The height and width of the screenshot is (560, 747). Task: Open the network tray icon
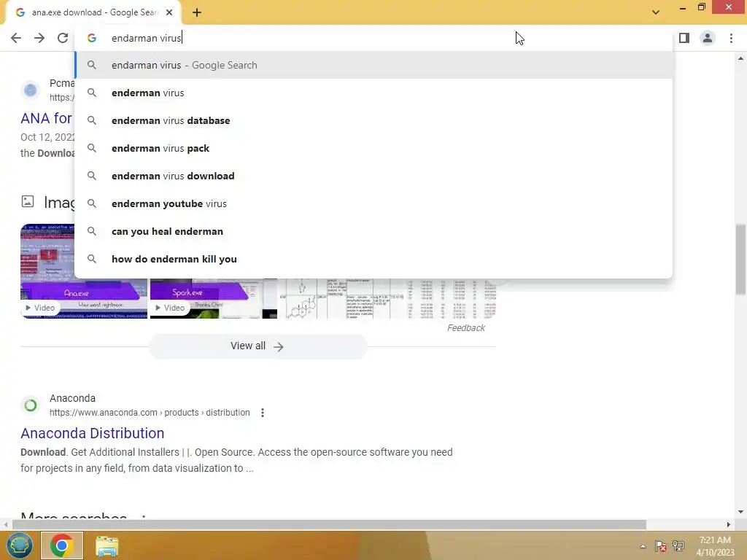(678, 546)
